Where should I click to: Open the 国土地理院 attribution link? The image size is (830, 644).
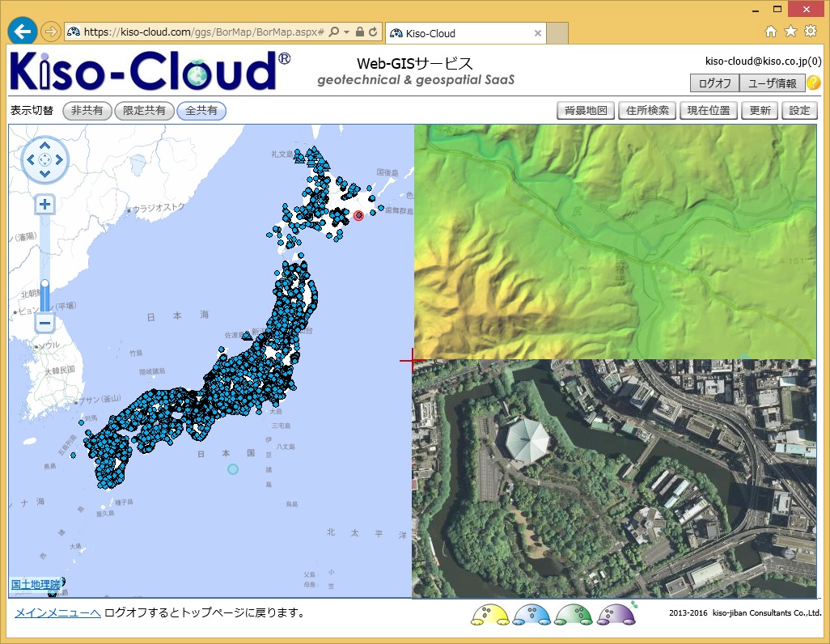[36, 584]
